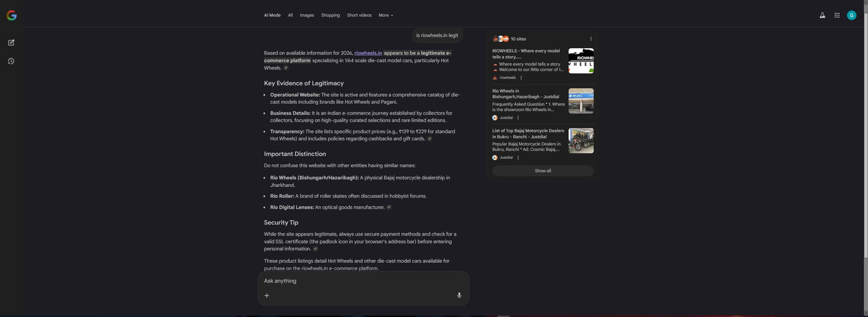Open source link icon after 'optical goods manufacturer.'
868x317 pixels.
(389, 208)
